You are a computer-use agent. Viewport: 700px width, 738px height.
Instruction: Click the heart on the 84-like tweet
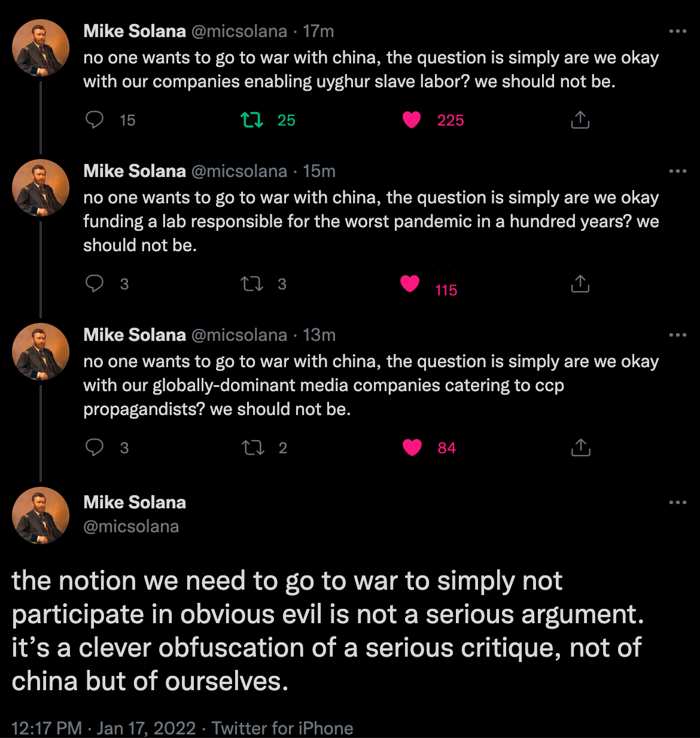(412, 447)
